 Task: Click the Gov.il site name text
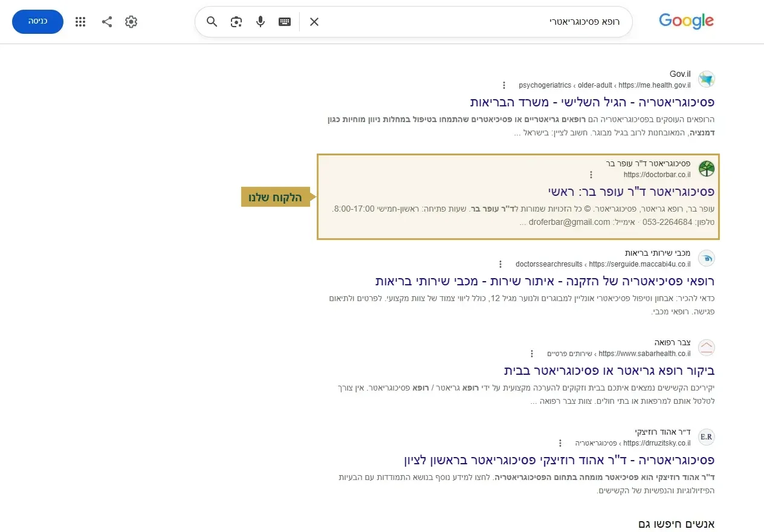[x=680, y=74]
